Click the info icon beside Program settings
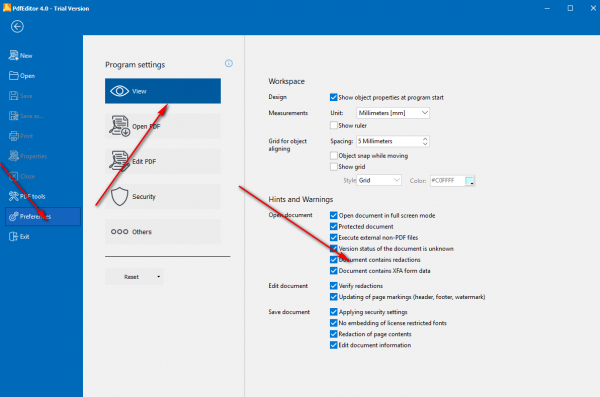600x397 pixels. 228,64
